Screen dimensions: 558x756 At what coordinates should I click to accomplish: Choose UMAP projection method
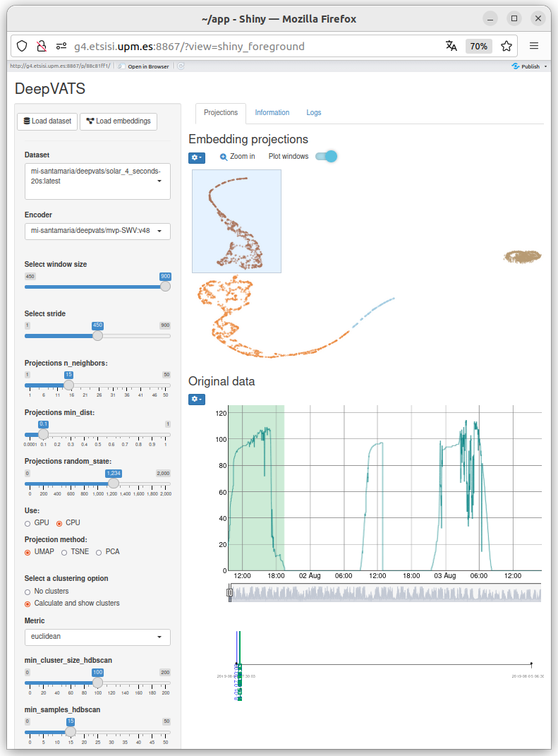click(28, 553)
